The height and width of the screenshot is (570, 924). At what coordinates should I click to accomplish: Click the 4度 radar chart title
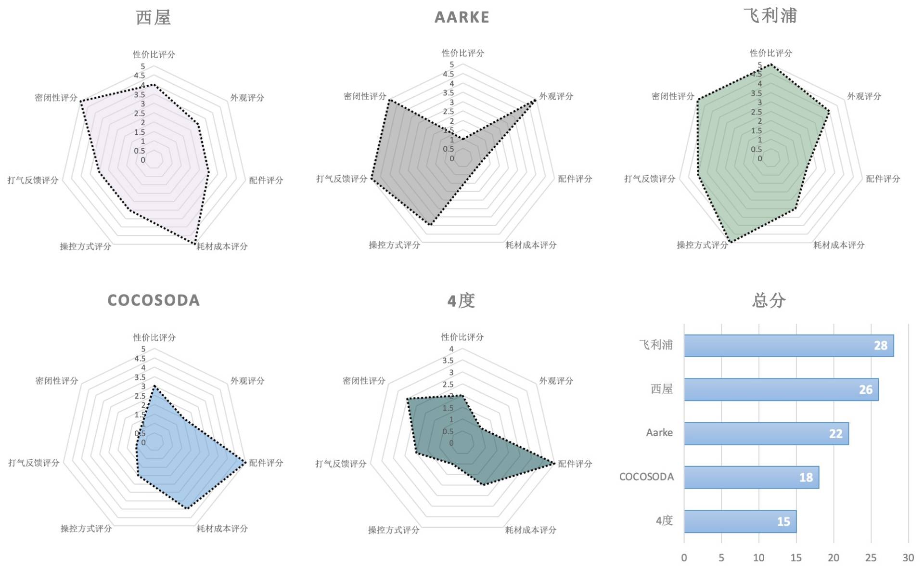click(461, 301)
